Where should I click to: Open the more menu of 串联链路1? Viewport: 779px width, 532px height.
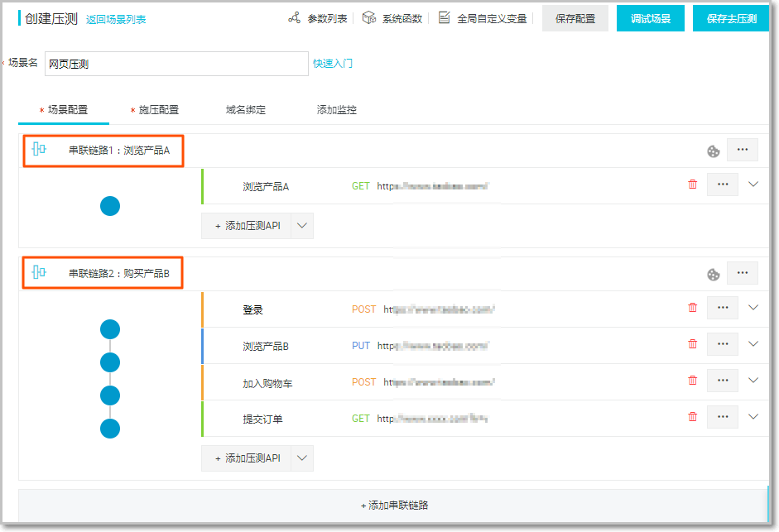[x=743, y=150]
